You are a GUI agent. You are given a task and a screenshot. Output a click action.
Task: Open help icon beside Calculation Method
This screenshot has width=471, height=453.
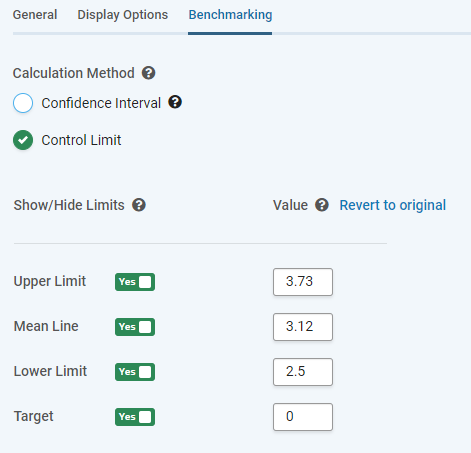(x=148, y=73)
